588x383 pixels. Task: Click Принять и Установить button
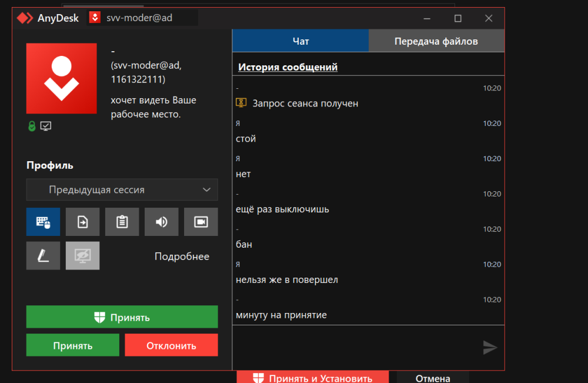(313, 377)
